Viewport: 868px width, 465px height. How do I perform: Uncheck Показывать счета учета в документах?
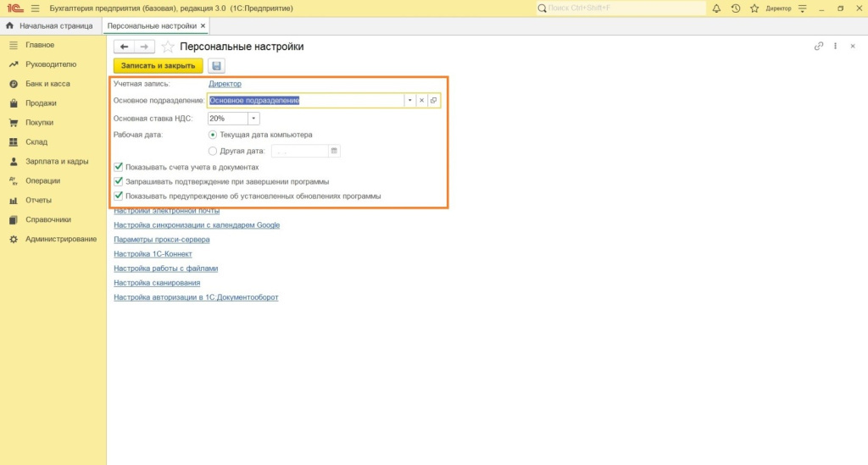pos(119,168)
